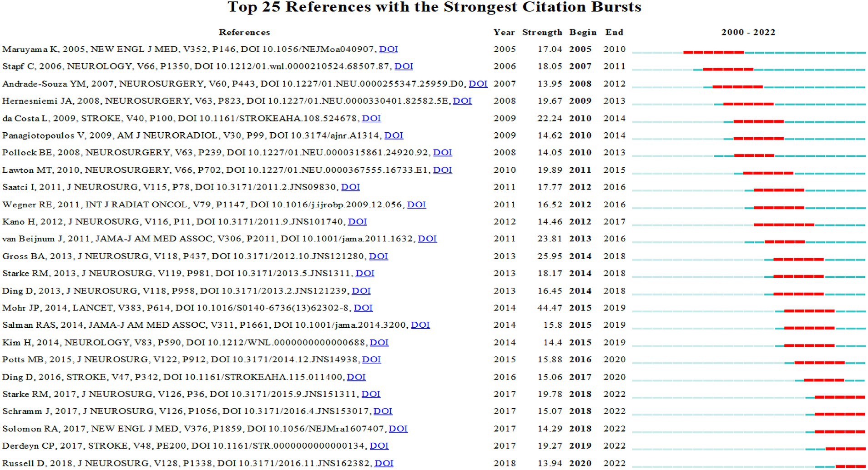This screenshot has width=868, height=470.
Task: Open the DOI link for Hernesniemi JA, 2008
Action: click(x=463, y=101)
